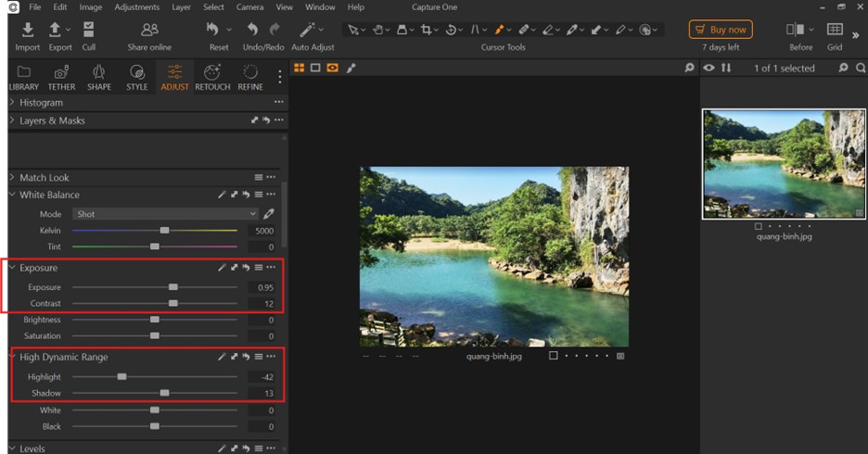
Task: Toggle the color tag square under thumbnail
Action: point(759,226)
